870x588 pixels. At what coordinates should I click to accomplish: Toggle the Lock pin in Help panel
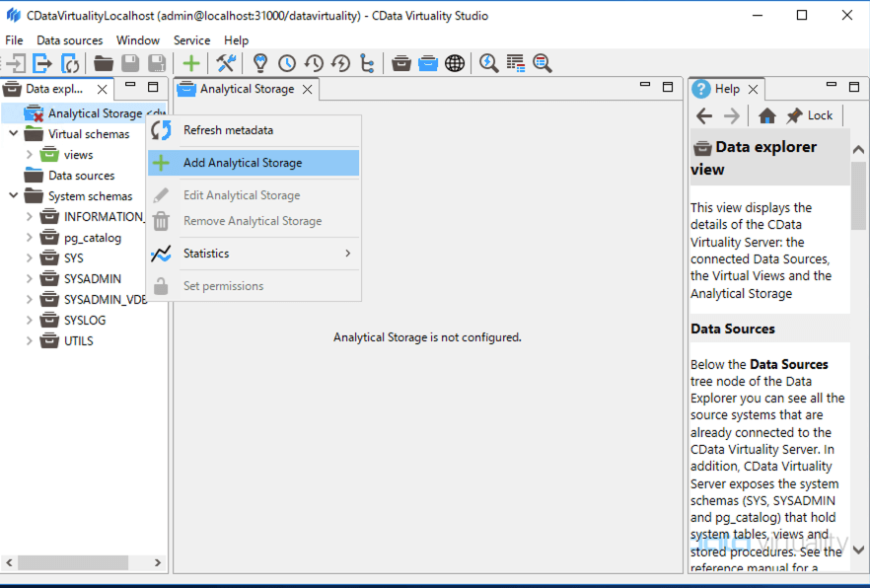[x=810, y=115]
